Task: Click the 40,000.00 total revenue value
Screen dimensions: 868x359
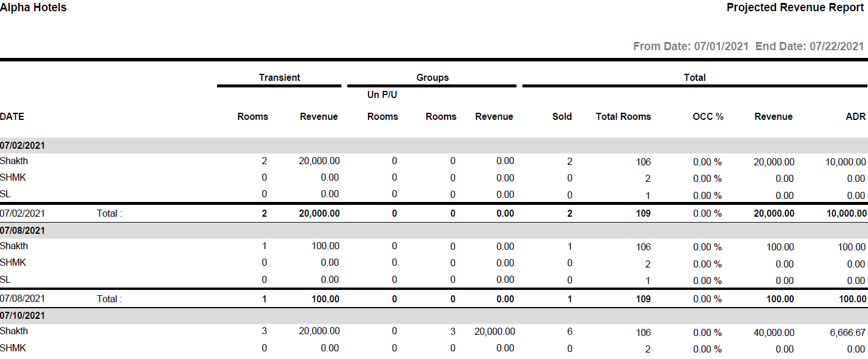Action: click(x=774, y=332)
